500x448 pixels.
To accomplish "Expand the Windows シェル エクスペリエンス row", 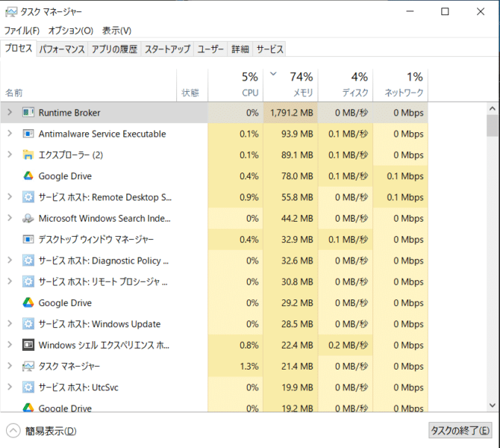I will coord(10,345).
